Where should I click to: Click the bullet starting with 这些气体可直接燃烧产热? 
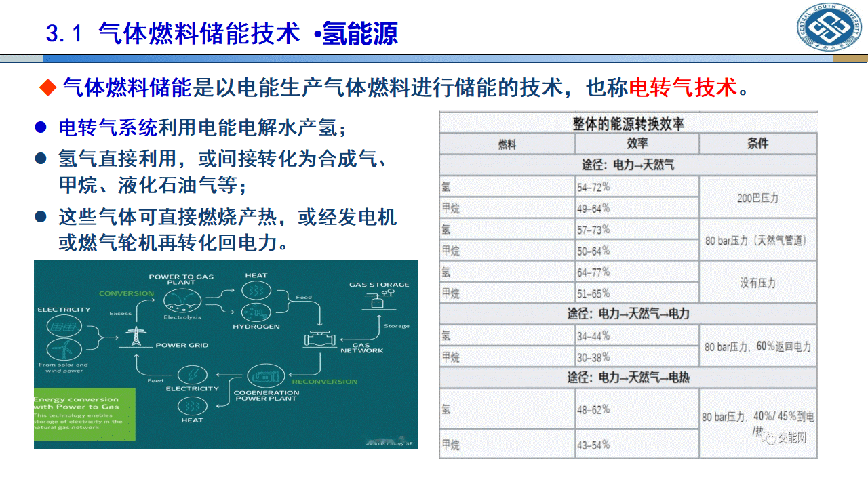(x=227, y=230)
